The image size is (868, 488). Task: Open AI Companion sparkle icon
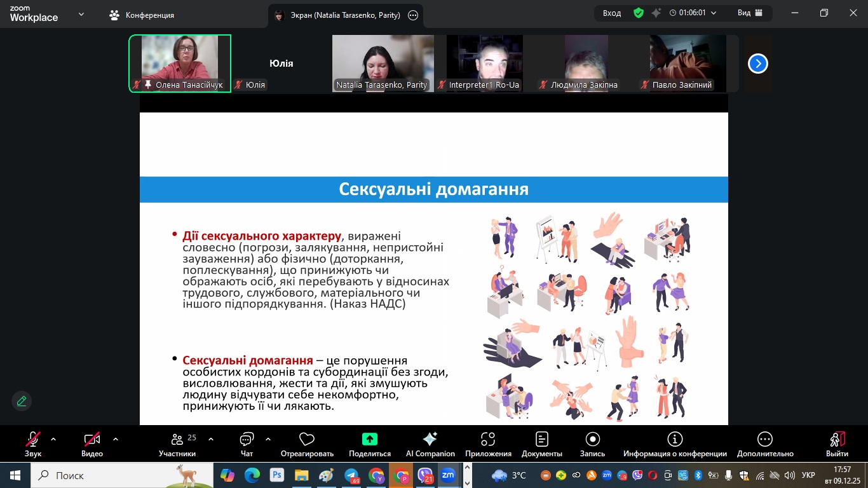[x=430, y=440]
